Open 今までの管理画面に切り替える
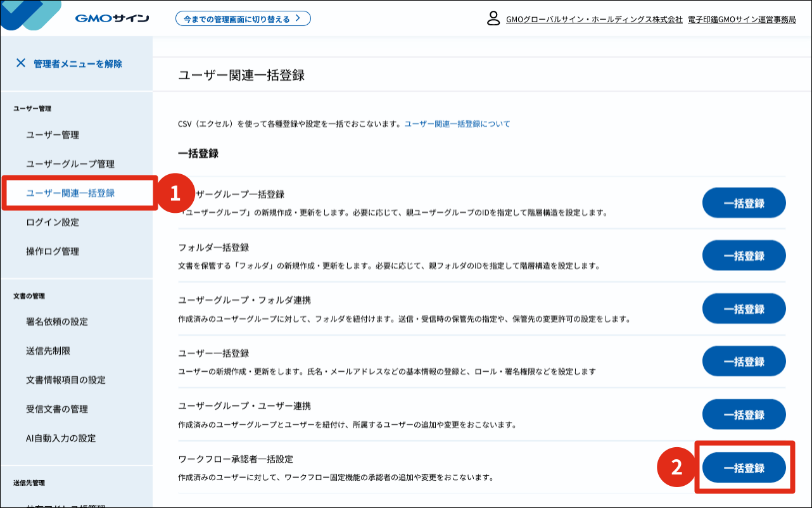The image size is (812, 508). [243, 18]
